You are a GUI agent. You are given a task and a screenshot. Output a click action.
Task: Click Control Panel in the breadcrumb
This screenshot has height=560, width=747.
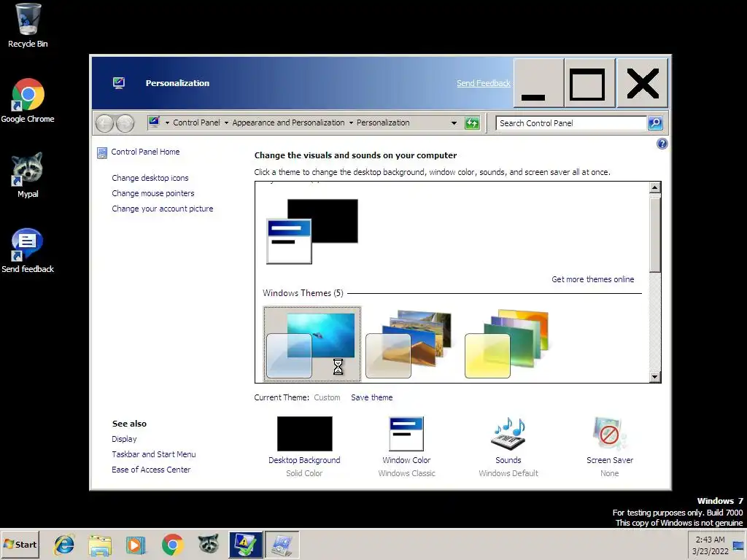(196, 122)
